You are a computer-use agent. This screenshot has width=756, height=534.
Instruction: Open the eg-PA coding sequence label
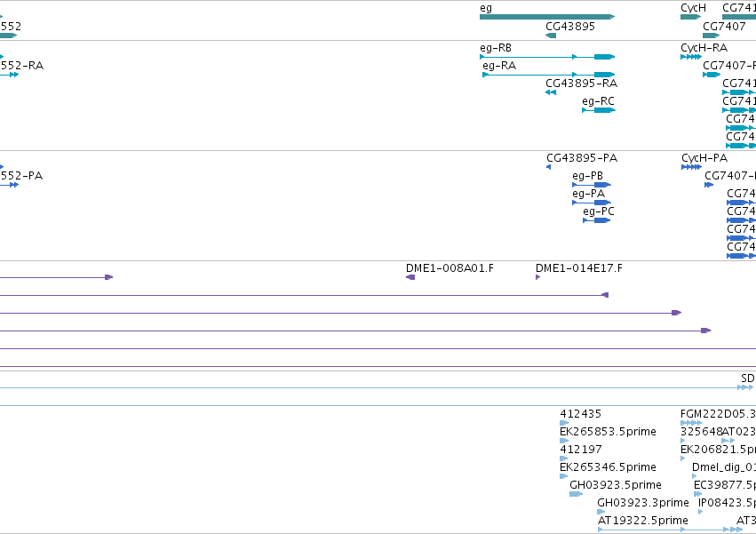pos(589,194)
